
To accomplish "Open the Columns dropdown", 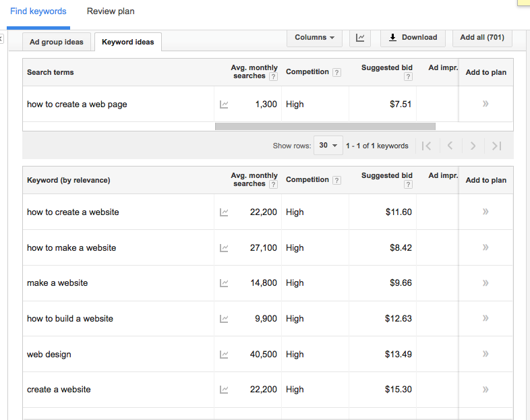I will point(314,38).
